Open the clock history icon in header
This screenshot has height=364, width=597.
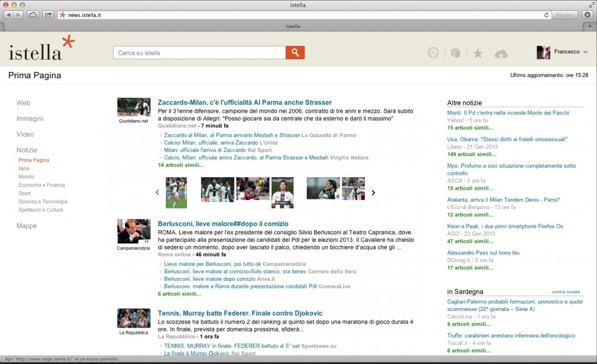click(x=433, y=52)
